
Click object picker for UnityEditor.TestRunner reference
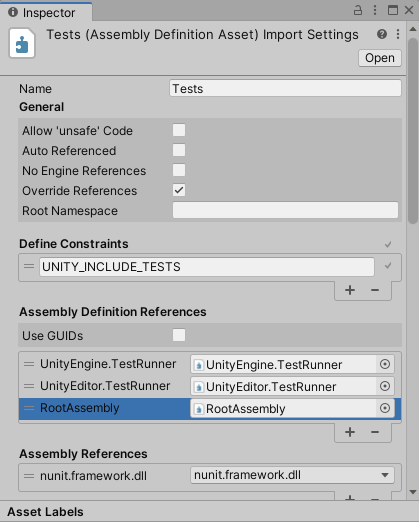click(385, 386)
